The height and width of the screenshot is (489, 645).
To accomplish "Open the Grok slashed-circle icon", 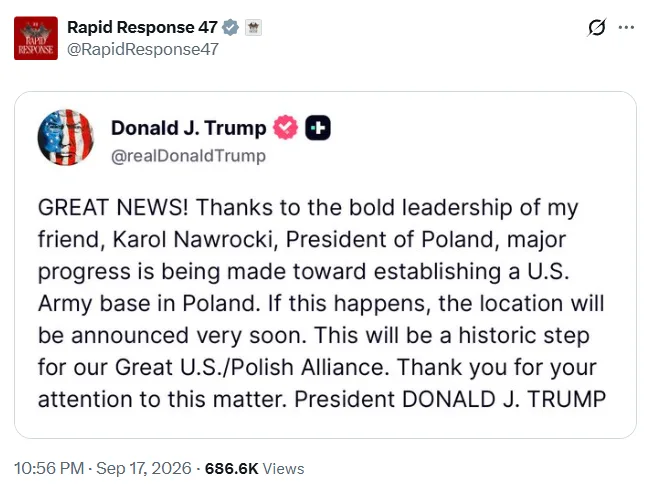I will 596,28.
